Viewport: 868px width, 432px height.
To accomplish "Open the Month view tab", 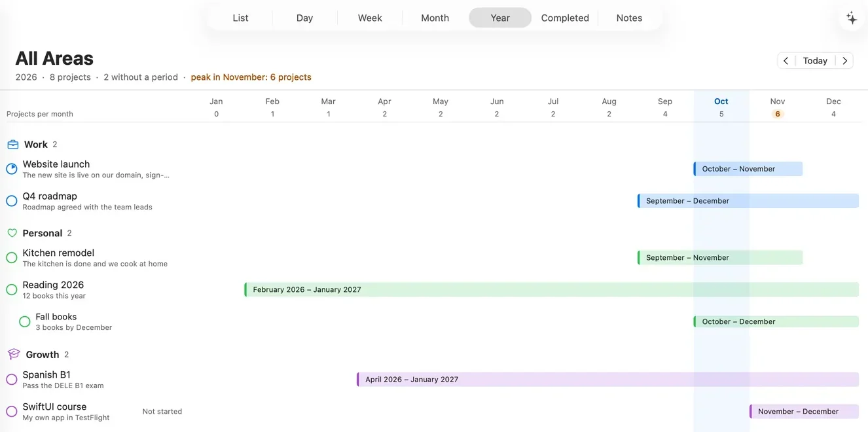I will (x=435, y=18).
